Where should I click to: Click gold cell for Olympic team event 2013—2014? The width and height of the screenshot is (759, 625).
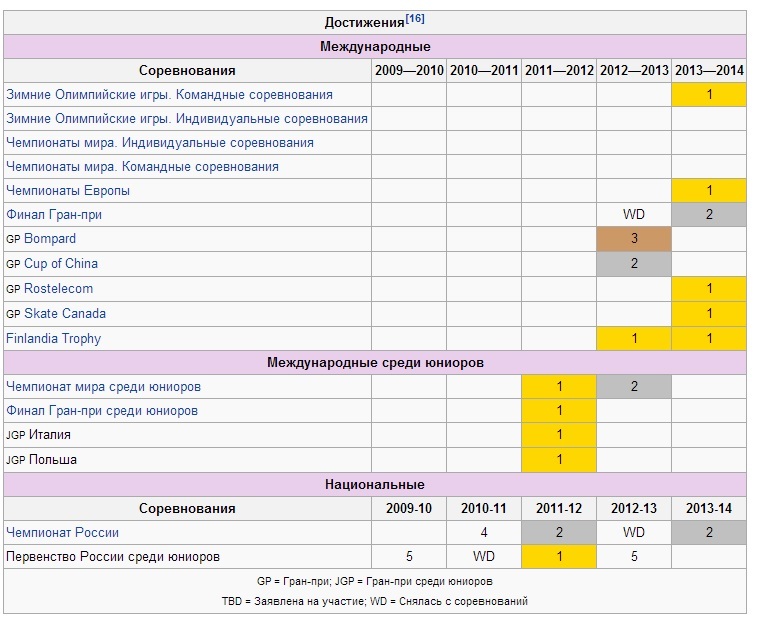tap(709, 94)
